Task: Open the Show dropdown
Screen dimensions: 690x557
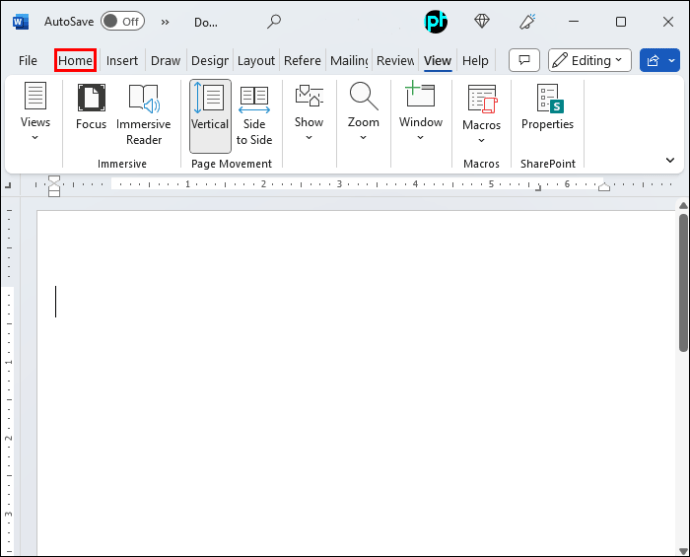Action: (309, 112)
